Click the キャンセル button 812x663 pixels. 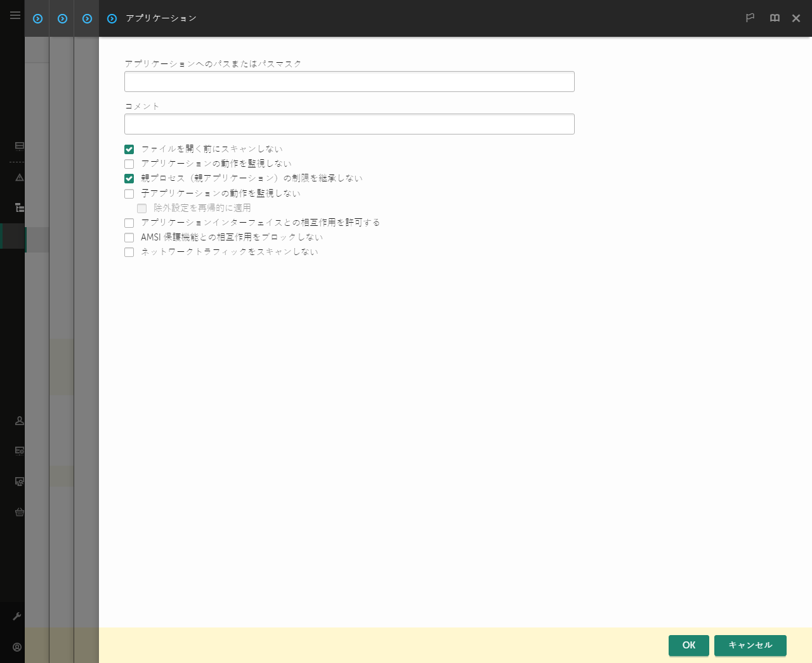pos(750,645)
